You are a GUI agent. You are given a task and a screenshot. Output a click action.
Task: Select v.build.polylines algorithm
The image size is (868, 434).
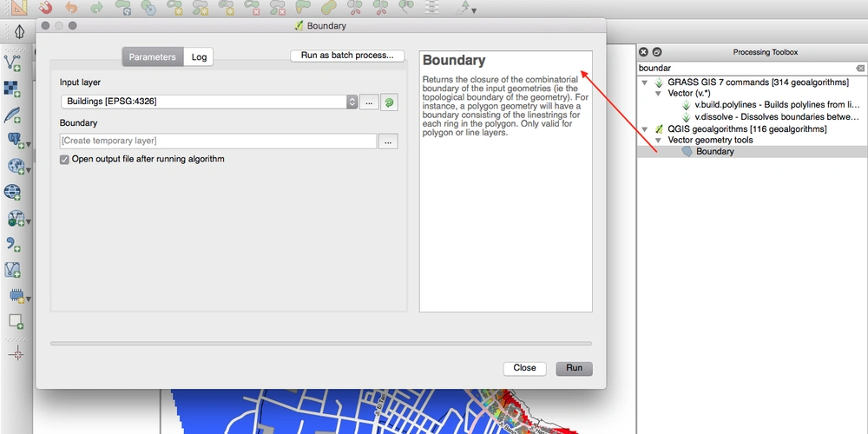777,105
